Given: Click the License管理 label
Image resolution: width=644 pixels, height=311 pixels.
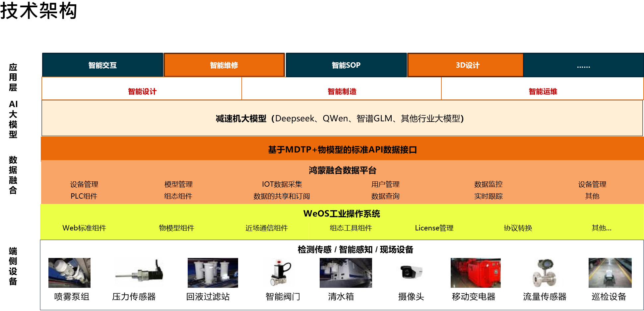Looking at the screenshot, I should coord(434,228).
